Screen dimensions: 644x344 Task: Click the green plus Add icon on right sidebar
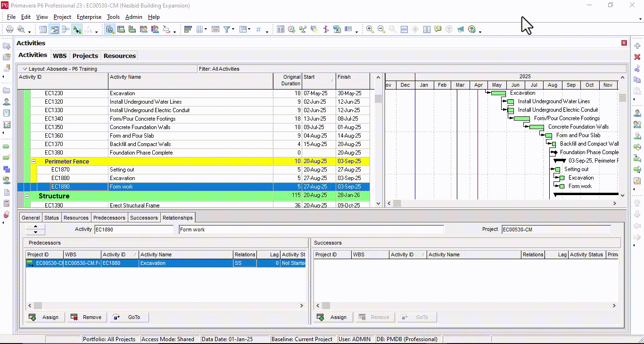click(x=637, y=46)
